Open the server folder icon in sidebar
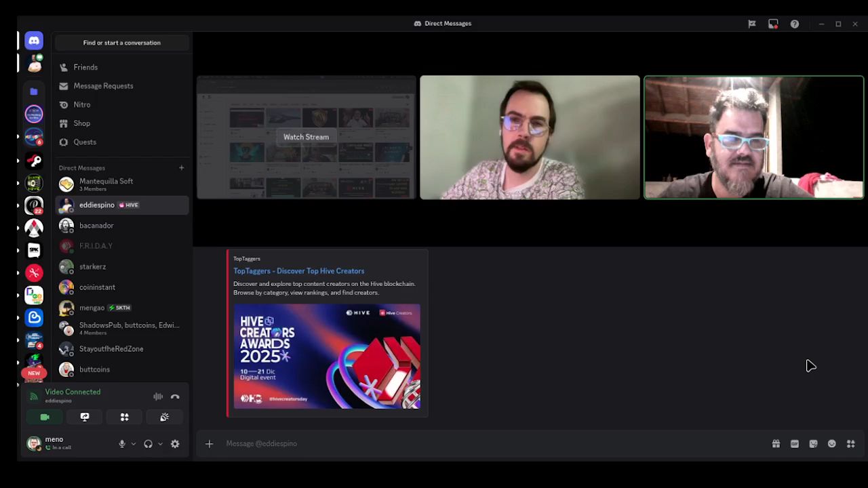 (34, 91)
